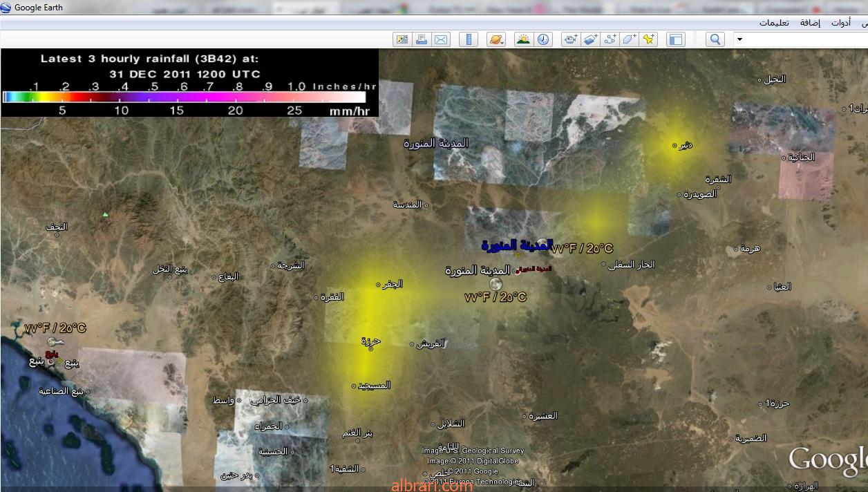Add a path using toolbar icon

[610, 39]
